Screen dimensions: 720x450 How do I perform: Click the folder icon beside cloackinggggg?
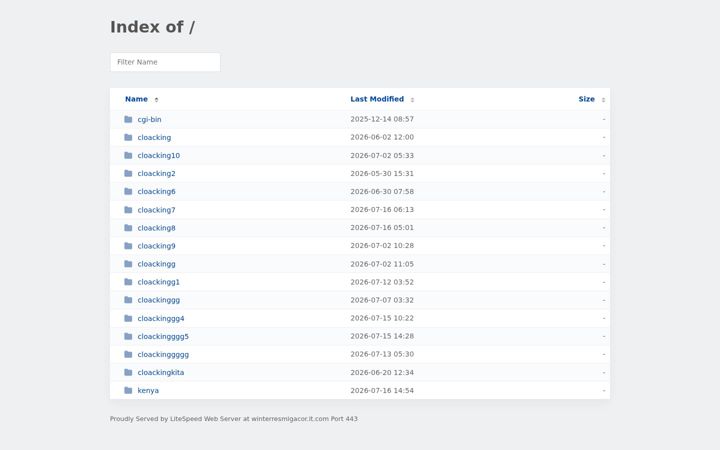coord(128,354)
